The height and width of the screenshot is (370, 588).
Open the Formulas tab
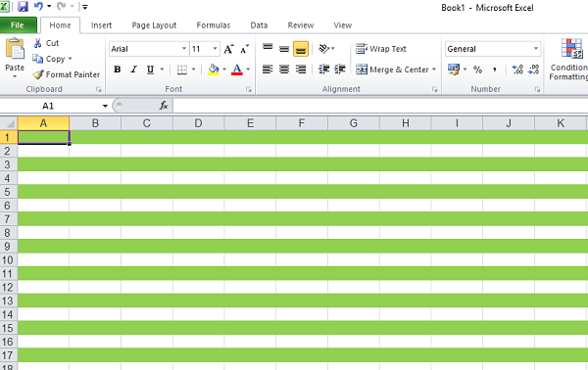214,25
